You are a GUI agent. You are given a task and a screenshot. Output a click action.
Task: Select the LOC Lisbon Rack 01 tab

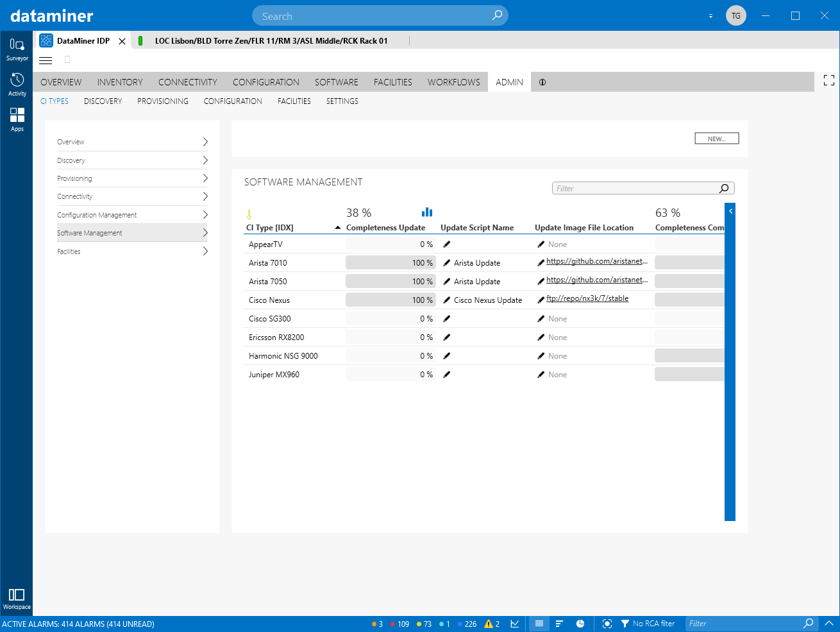pyautogui.click(x=271, y=41)
